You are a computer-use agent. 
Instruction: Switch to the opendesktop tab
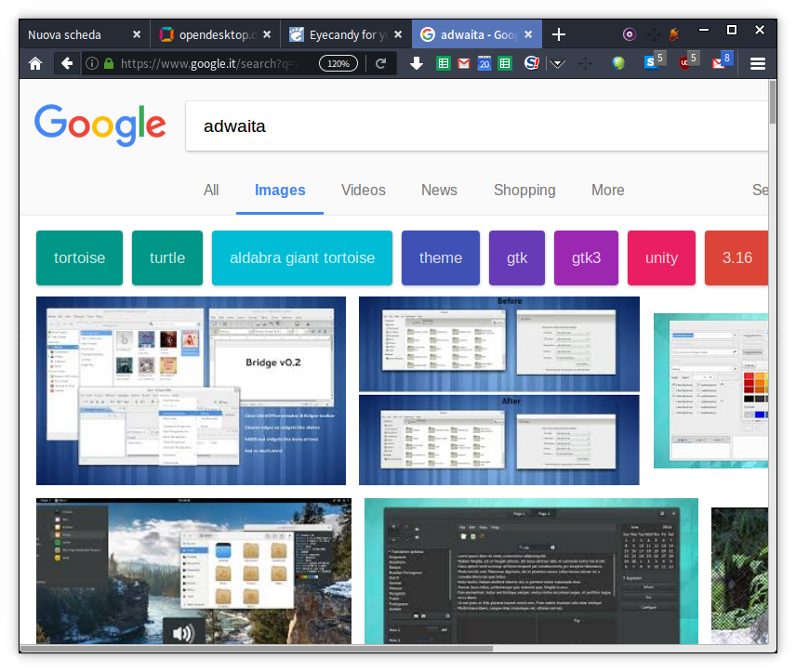[x=215, y=34]
